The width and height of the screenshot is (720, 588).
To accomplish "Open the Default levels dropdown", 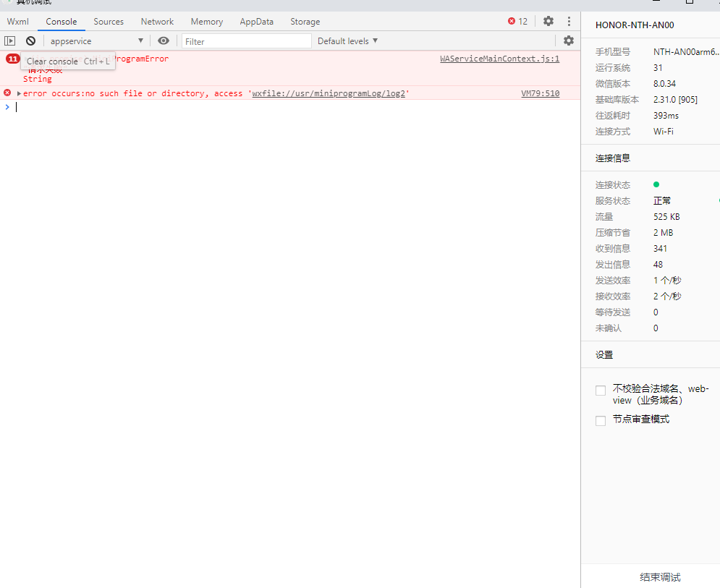I will (347, 41).
